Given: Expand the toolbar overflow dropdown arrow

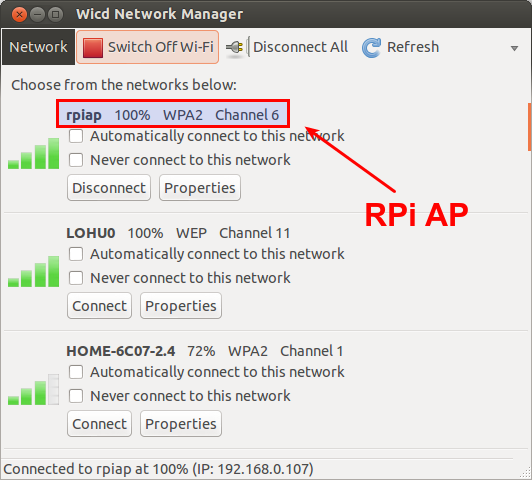Looking at the screenshot, I should point(514,48).
